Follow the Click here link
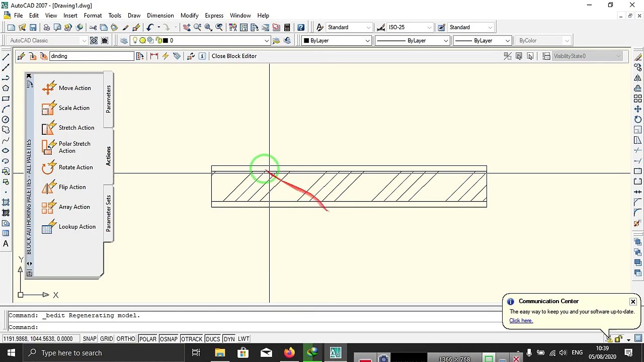The width and height of the screenshot is (644, 362). [x=521, y=321]
